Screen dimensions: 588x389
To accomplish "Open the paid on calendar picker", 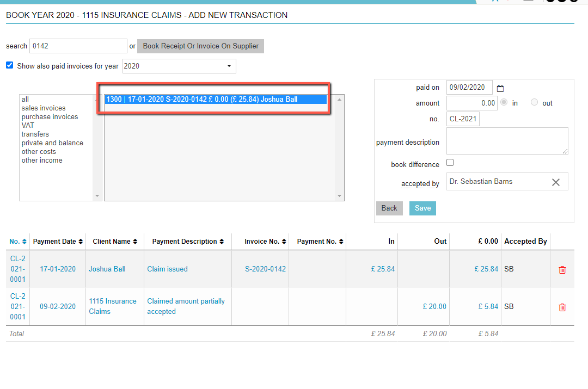I will click(501, 88).
